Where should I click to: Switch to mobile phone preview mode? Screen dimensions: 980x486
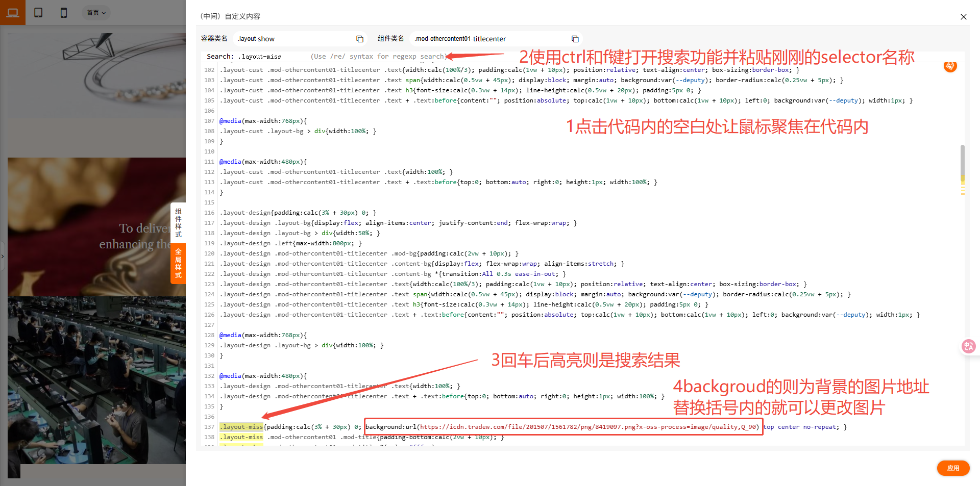[x=64, y=13]
